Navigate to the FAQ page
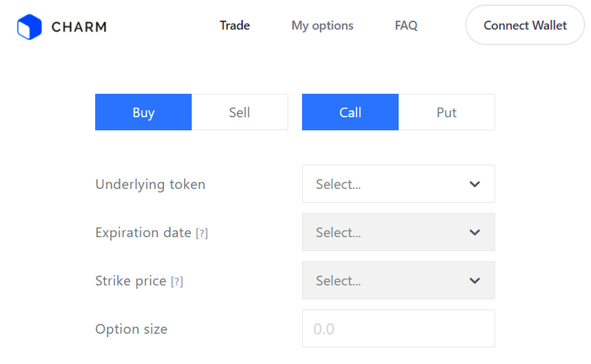 pos(406,26)
